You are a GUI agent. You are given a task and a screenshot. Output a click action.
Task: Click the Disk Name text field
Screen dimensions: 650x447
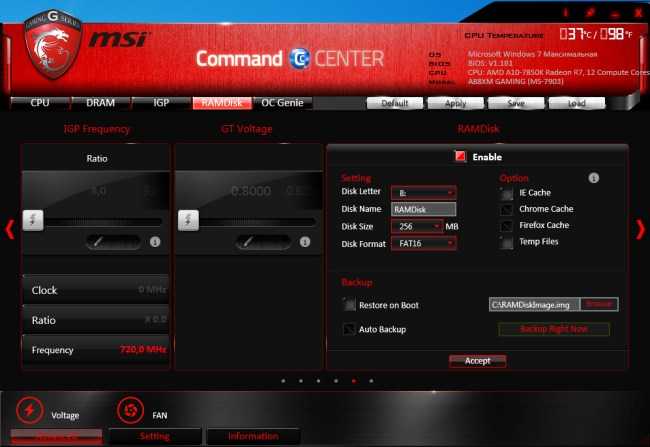point(424,209)
